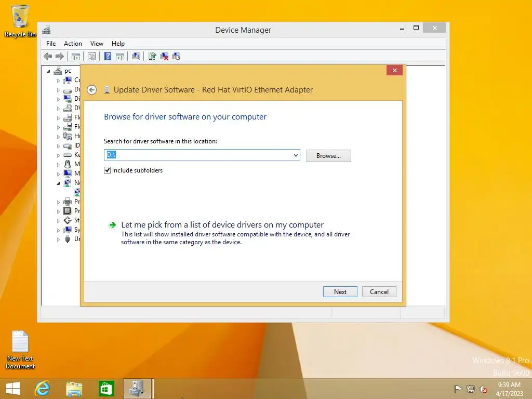
Task: Select the Keyboards category icon
Action: coord(68,155)
